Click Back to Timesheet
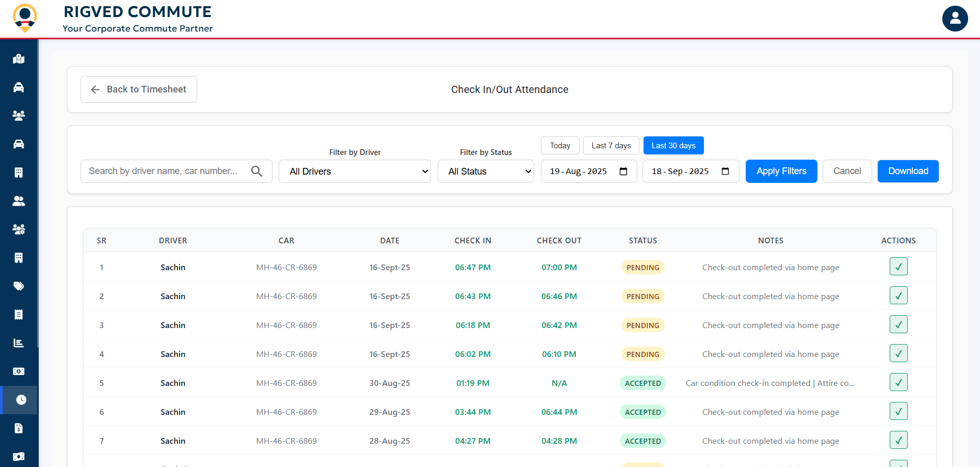The image size is (980, 467). 138,89
